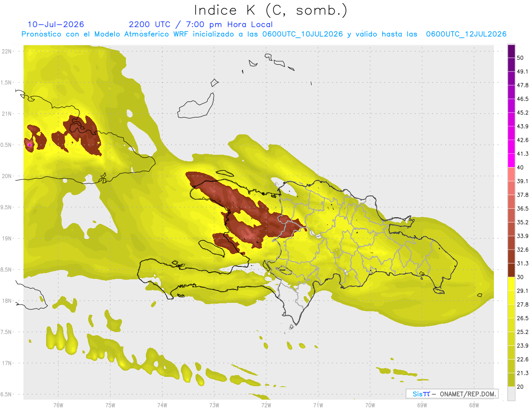This screenshot has height=411, width=532.
Task: Click the "72W" longitude label
Action: point(266,405)
